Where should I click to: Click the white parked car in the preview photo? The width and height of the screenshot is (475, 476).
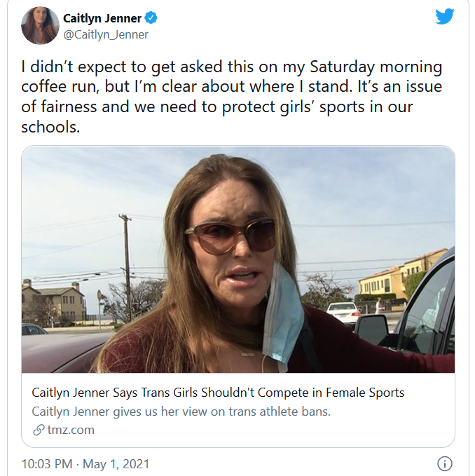[x=343, y=312]
